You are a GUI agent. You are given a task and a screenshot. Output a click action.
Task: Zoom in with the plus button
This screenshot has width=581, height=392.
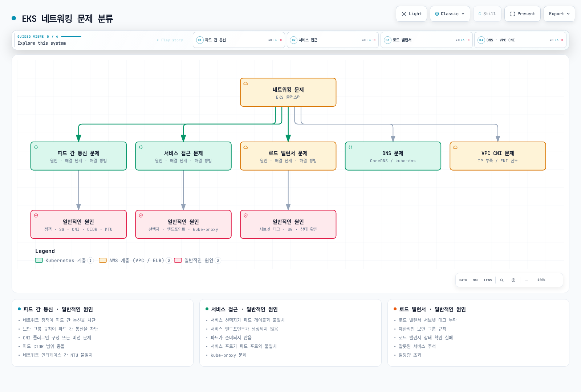click(556, 280)
